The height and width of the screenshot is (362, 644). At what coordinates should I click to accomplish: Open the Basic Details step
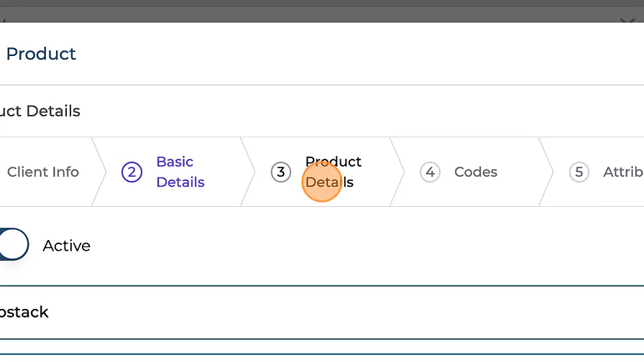pyautogui.click(x=180, y=172)
